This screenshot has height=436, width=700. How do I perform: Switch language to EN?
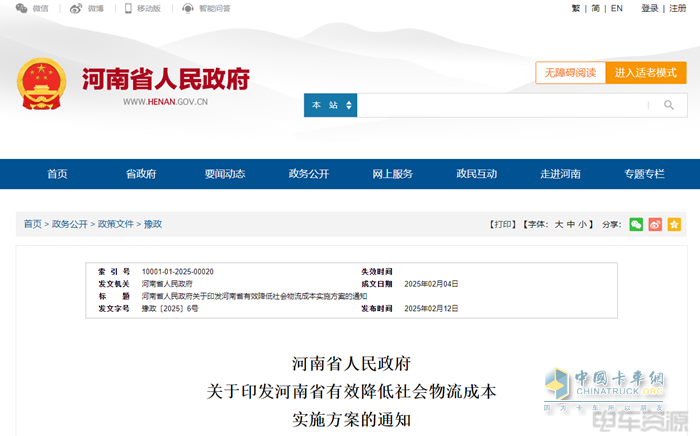617,8
